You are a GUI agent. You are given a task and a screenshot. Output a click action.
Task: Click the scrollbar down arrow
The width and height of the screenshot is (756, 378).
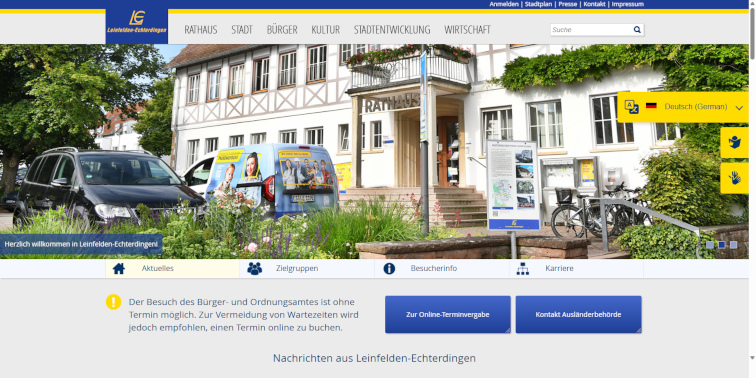pos(752,358)
